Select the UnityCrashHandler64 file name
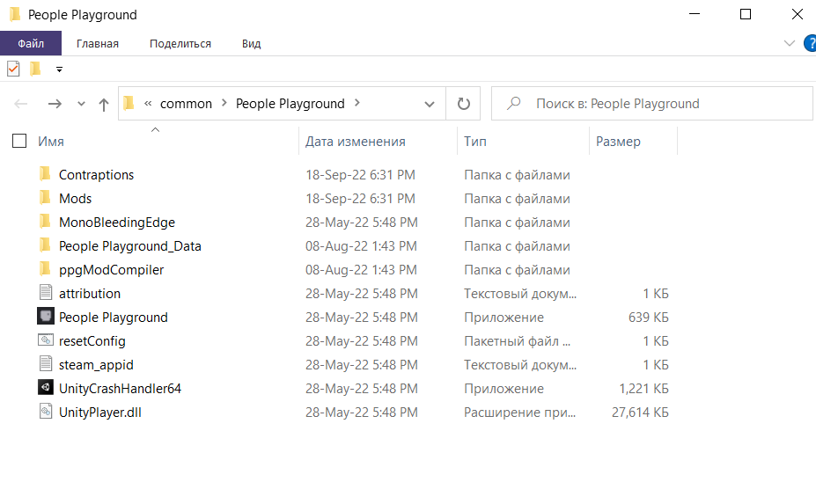The width and height of the screenshot is (816, 504). pos(120,389)
